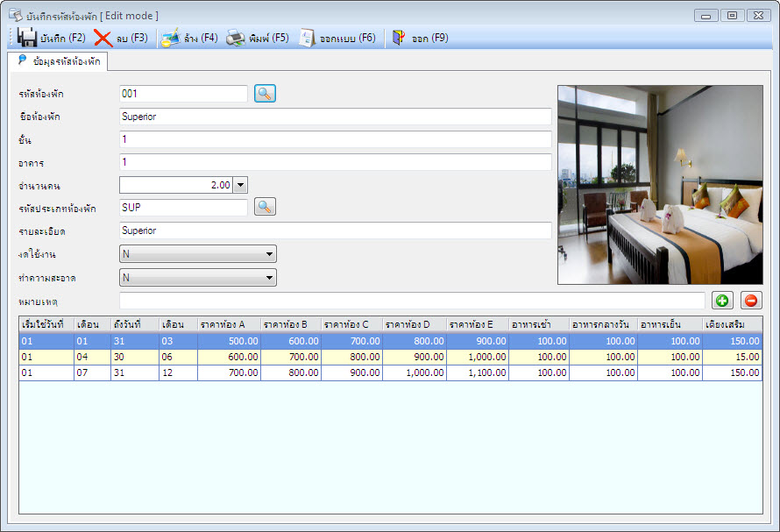Open the Design (F6) toolbar icon

click(x=306, y=39)
